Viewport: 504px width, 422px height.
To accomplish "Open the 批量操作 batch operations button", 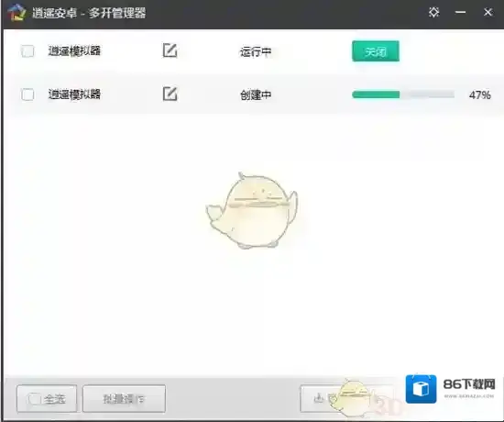I will click(x=124, y=398).
